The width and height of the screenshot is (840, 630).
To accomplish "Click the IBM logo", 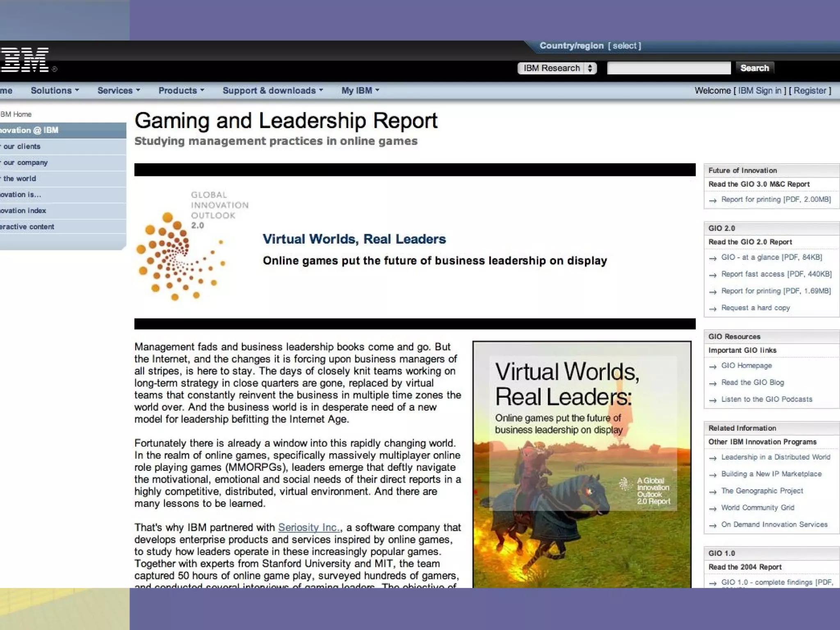I will [x=25, y=60].
